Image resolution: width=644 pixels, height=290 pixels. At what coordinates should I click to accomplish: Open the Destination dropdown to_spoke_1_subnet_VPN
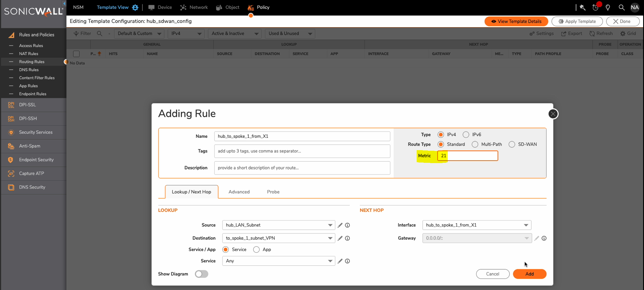click(278, 238)
